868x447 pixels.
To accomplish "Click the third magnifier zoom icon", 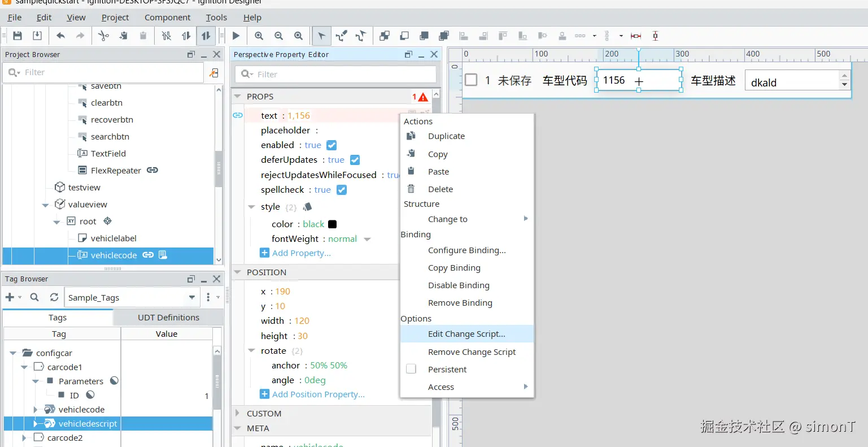I will (298, 36).
